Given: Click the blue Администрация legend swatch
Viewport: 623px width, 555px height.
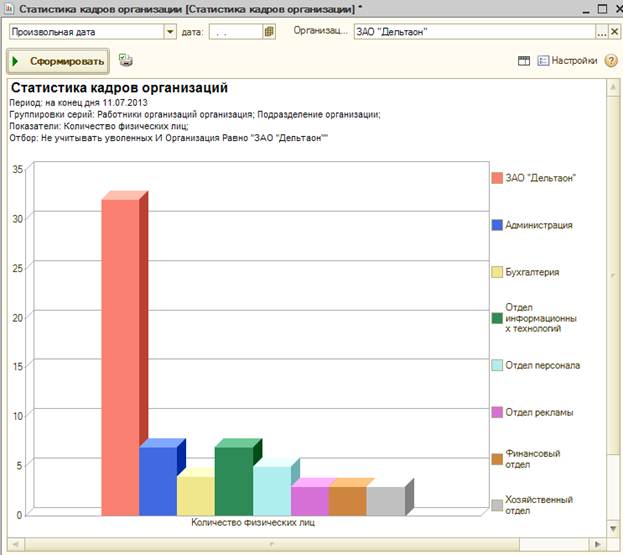Looking at the screenshot, I should [x=496, y=225].
